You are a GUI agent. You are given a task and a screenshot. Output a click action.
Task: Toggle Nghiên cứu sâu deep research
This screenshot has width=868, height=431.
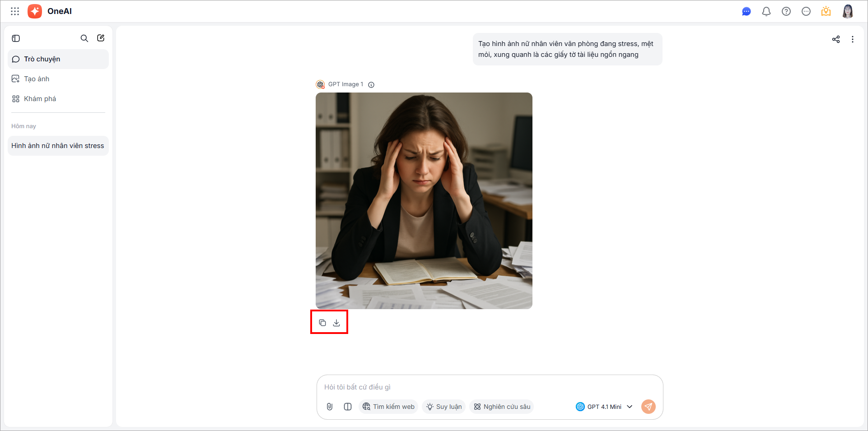pos(502,407)
